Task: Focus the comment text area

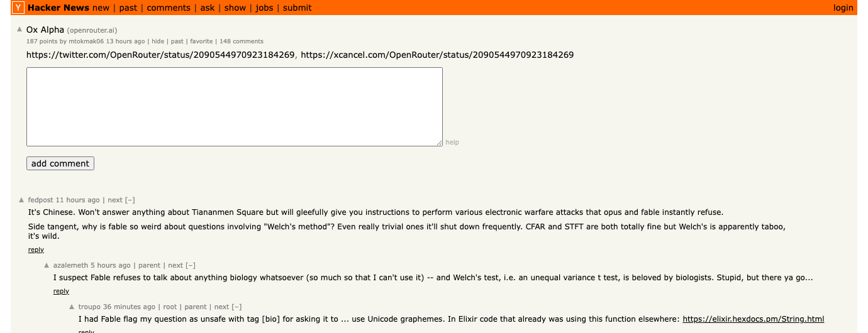Action: pyautogui.click(x=235, y=107)
